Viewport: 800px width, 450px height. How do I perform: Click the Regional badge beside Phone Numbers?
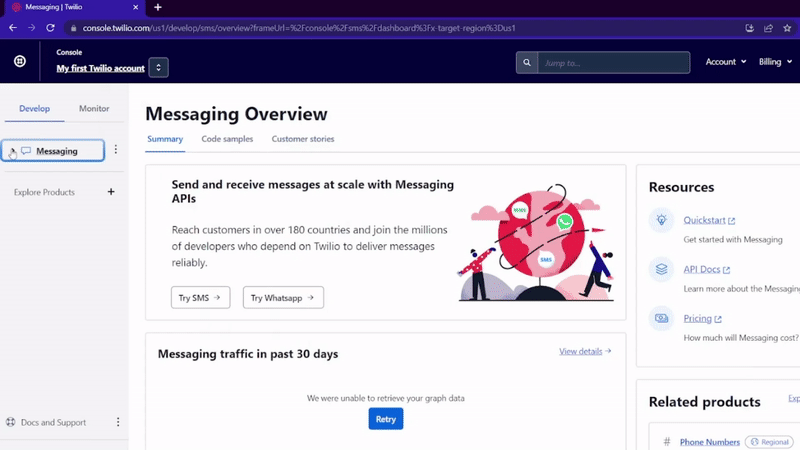tap(769, 442)
